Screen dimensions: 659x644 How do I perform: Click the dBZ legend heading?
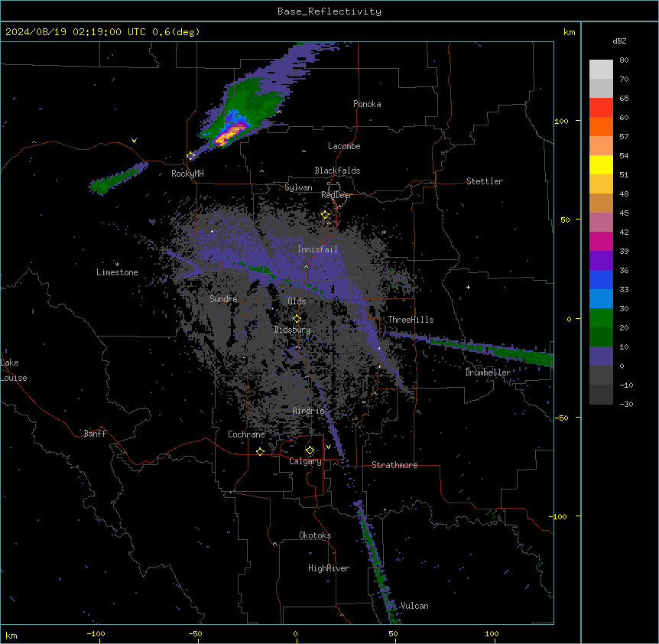pos(619,41)
